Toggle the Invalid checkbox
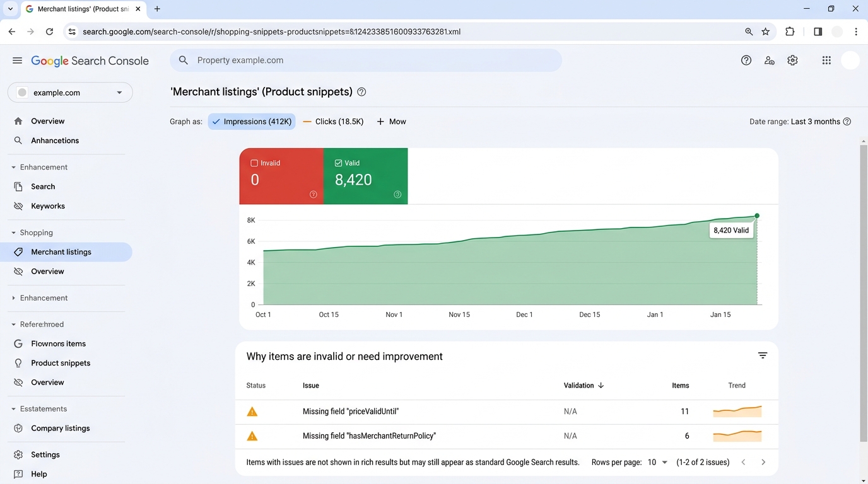Screen dimensions: 868x484 (255, 163)
